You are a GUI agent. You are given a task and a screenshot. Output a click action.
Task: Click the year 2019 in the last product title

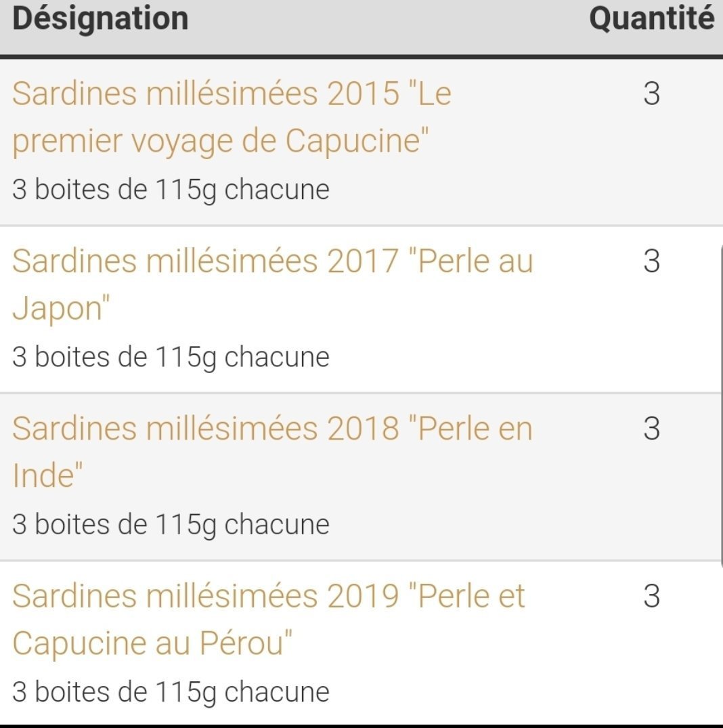coord(363,596)
